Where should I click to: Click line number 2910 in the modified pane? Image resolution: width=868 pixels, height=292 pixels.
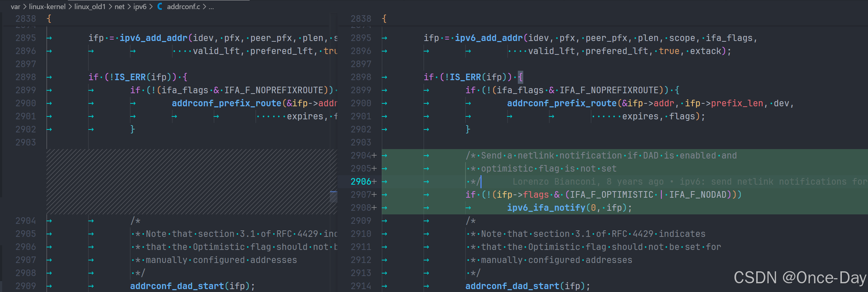coord(361,234)
